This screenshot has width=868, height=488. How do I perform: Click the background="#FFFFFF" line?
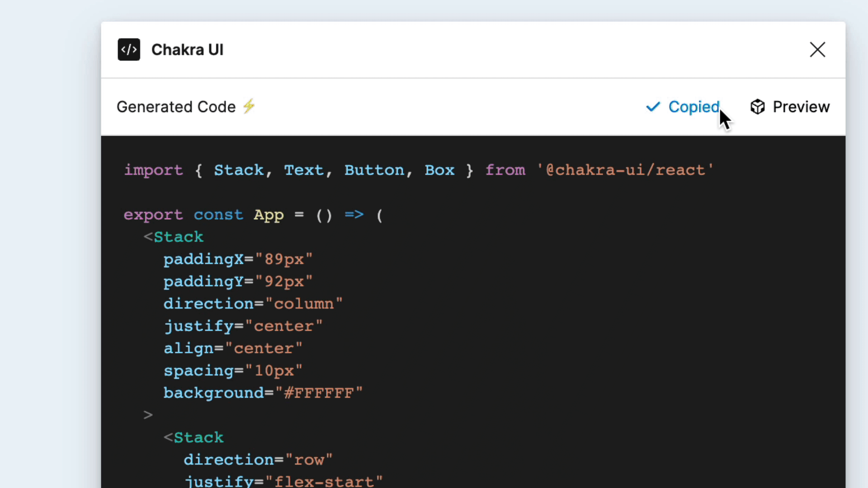click(x=263, y=393)
